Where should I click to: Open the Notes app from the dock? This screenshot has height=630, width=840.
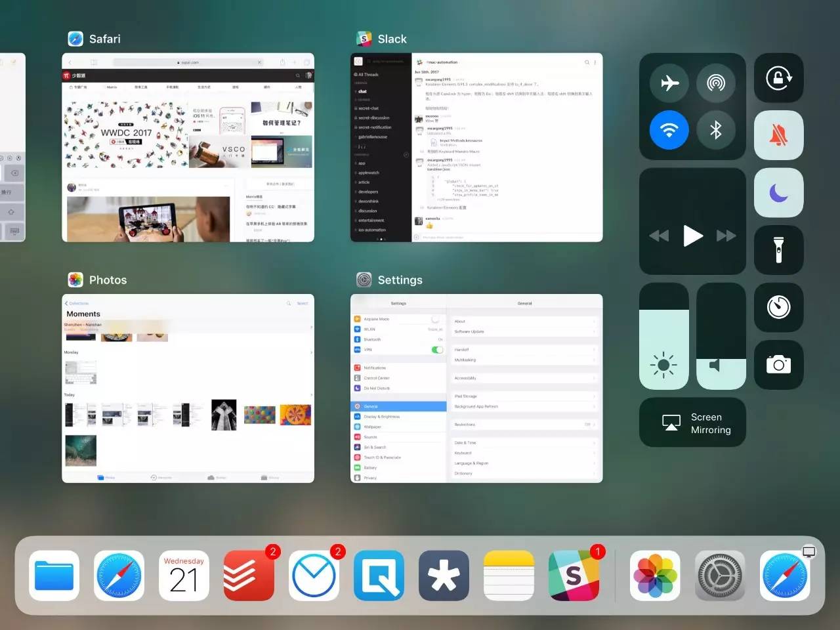[509, 576]
